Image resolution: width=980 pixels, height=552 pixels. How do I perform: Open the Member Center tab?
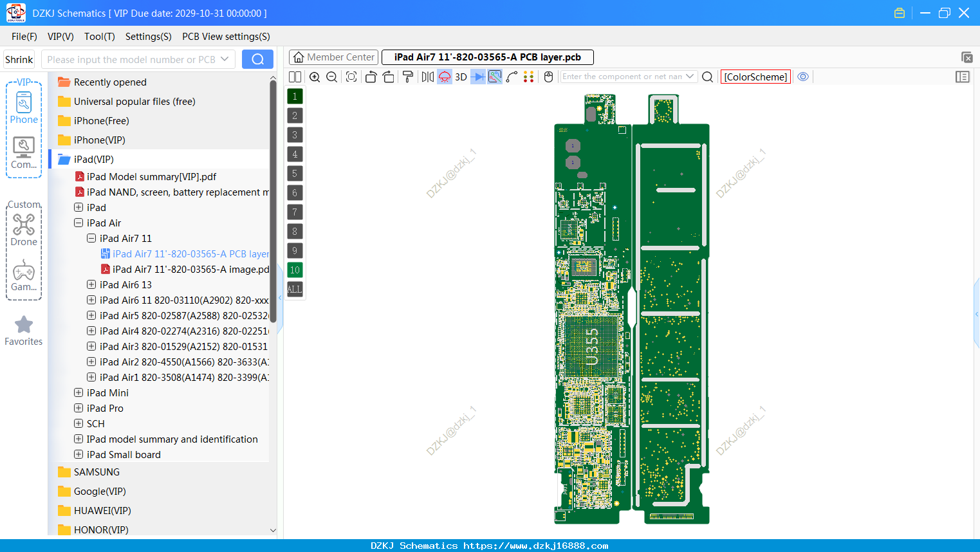click(x=334, y=57)
